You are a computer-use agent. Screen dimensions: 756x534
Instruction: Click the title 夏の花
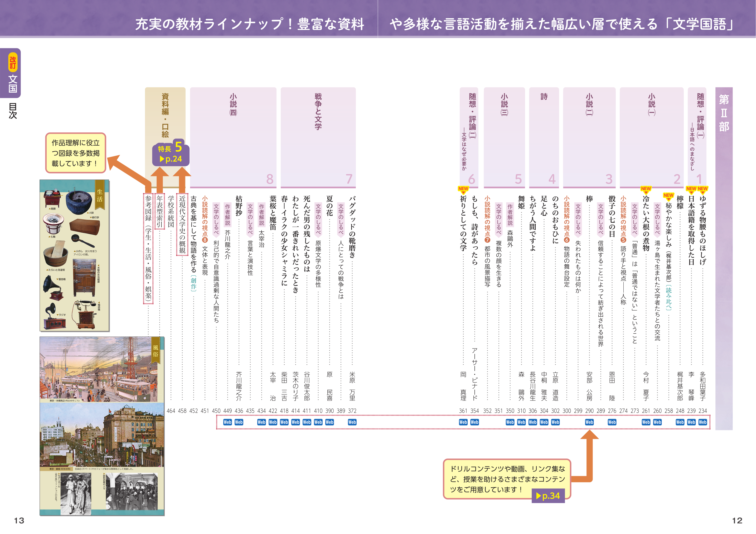[329, 206]
